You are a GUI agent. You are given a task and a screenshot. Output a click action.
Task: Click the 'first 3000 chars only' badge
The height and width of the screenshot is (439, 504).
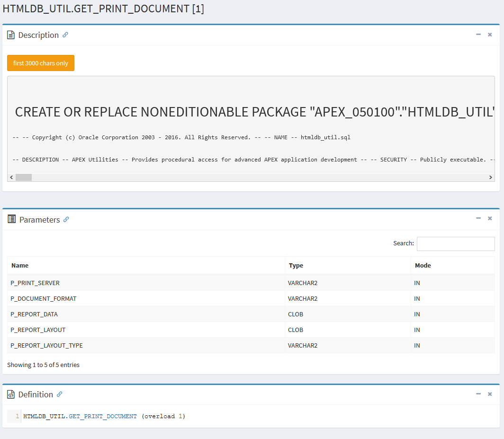point(40,63)
